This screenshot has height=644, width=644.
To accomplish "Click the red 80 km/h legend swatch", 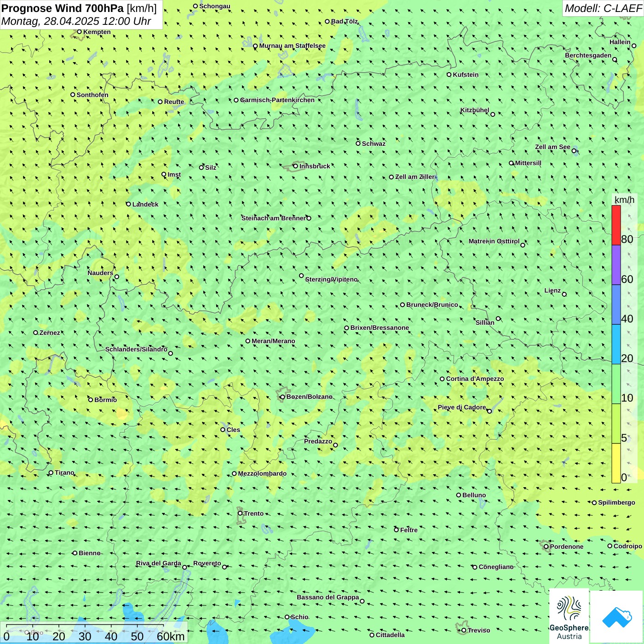I will 616,225.
